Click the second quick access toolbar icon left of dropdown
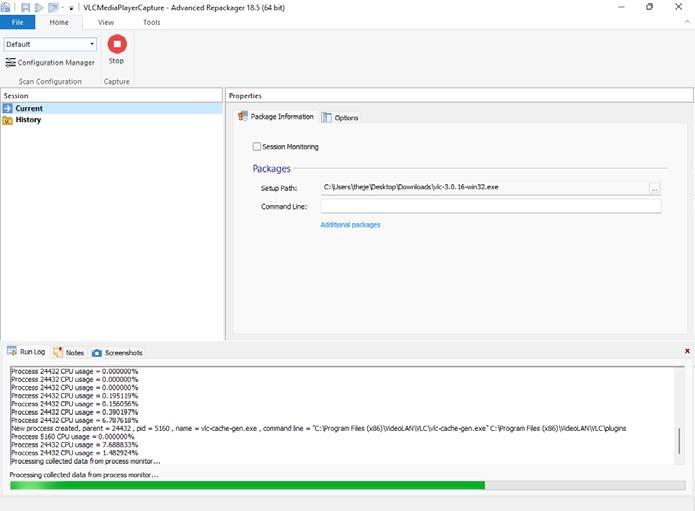This screenshot has width=695, height=511. pyautogui.click(x=54, y=8)
